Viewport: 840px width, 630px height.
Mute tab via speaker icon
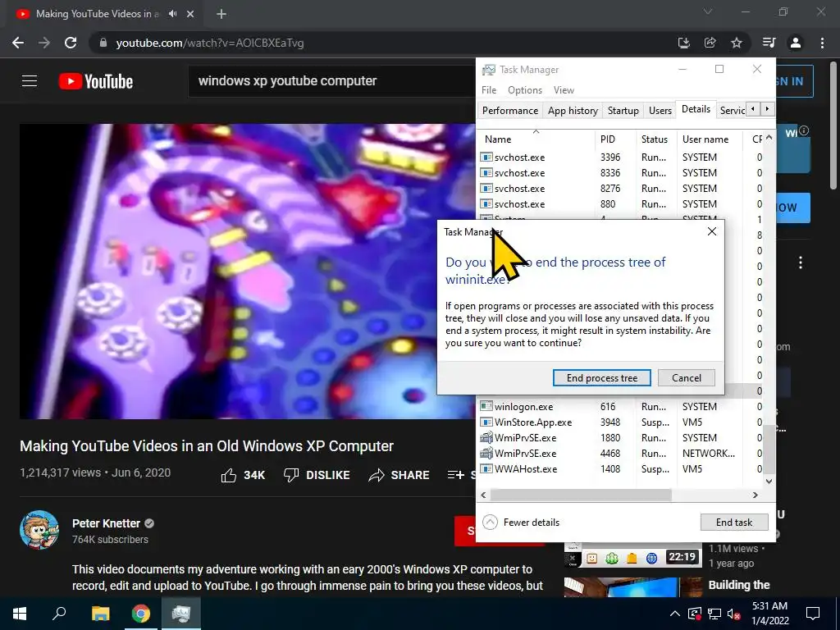[172, 14]
